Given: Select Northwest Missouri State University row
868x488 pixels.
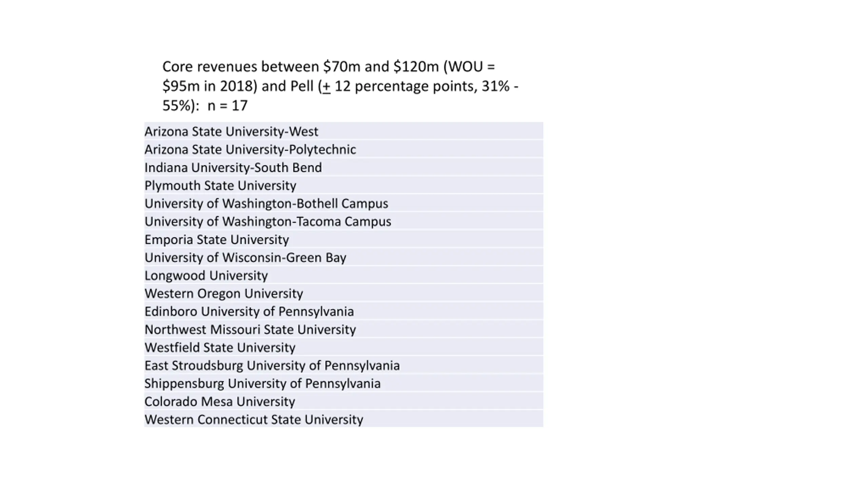Looking at the screenshot, I should click(250, 329).
